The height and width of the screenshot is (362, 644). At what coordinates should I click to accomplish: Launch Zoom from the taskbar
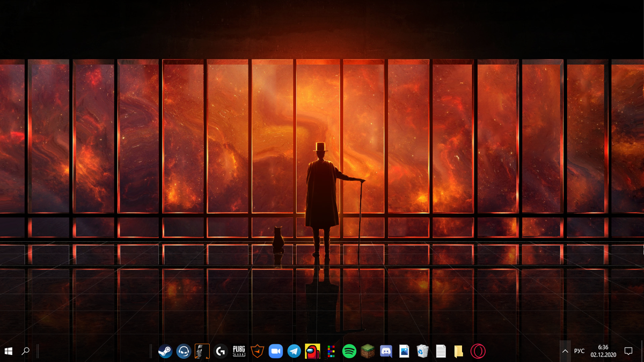click(276, 351)
